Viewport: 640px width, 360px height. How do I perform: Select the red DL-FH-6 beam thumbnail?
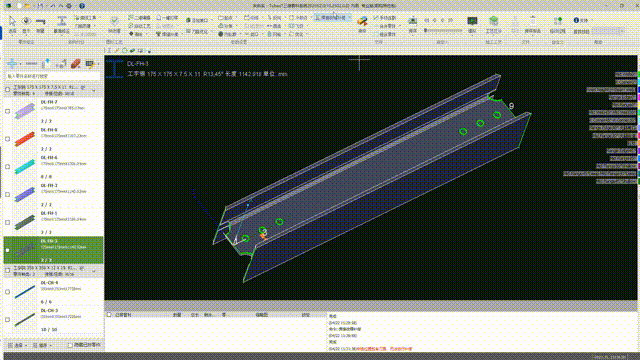click(25, 139)
